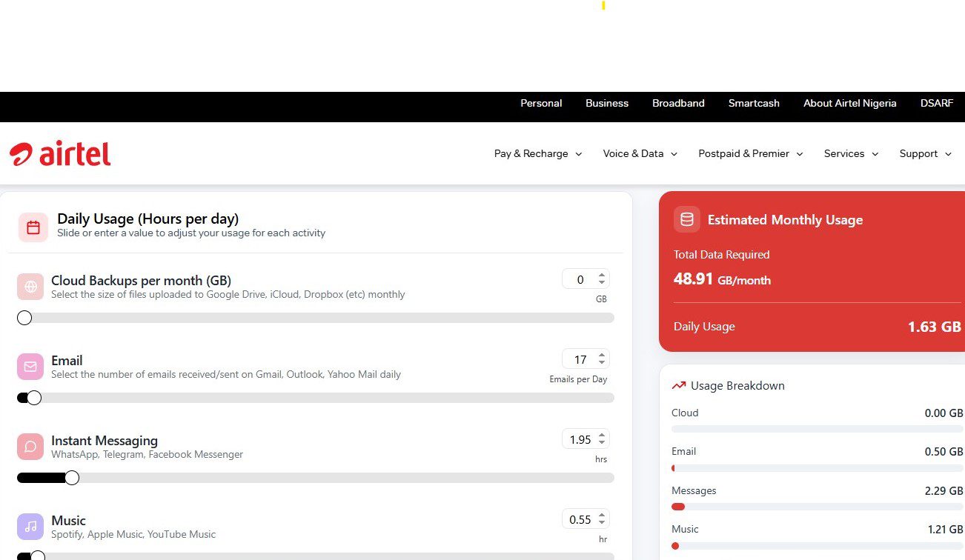965x560 pixels.
Task: Select Smartcash in the top bar
Action: [754, 103]
